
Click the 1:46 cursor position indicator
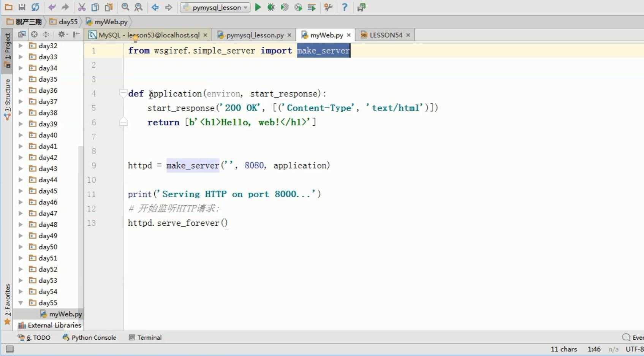594,349
